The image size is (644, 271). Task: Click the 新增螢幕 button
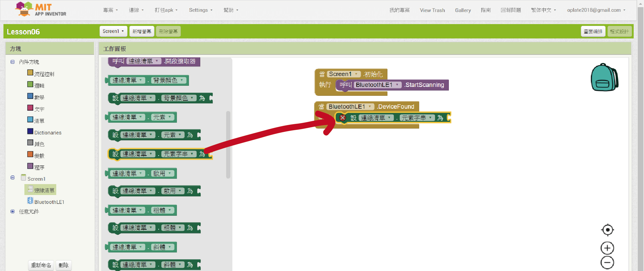pos(142,31)
